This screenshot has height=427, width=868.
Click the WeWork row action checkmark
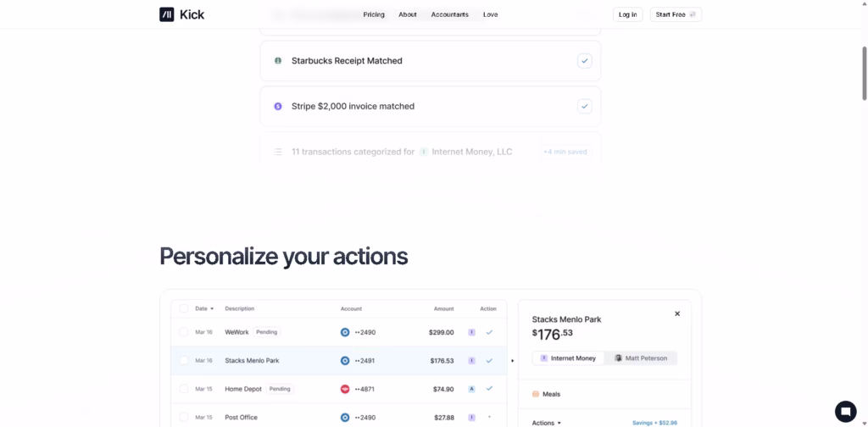point(489,332)
